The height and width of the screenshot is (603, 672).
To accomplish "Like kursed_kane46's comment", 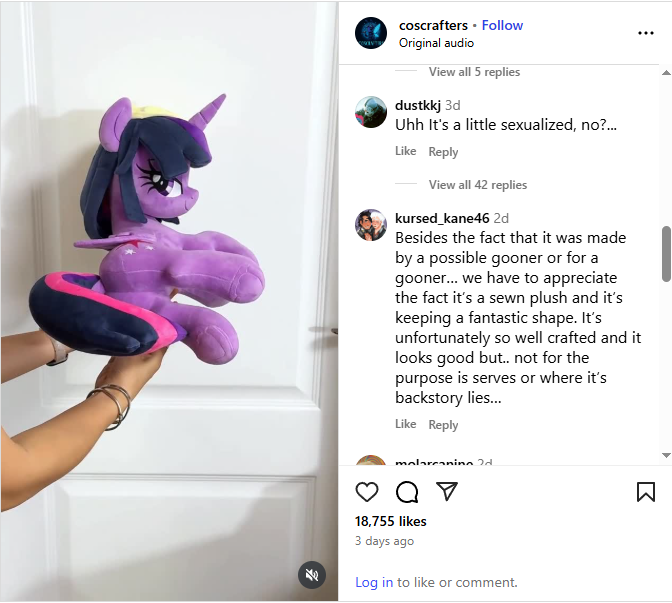I will (405, 424).
